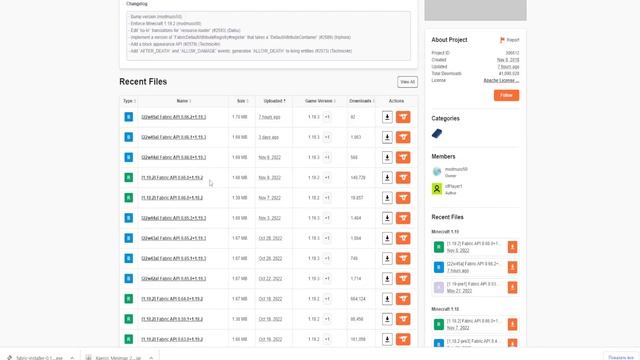640x360 pixels.
Task: Sort the files table by Type column
Action: [x=129, y=101]
